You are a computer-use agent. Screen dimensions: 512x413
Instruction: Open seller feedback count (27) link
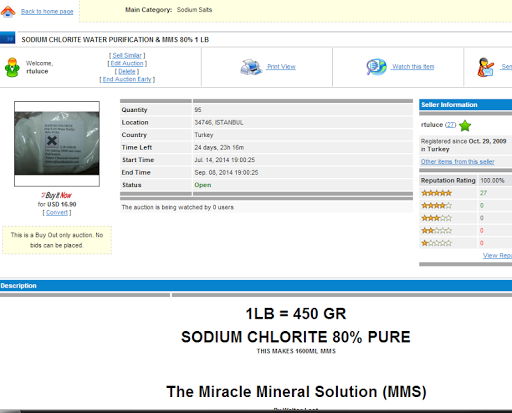(450, 125)
